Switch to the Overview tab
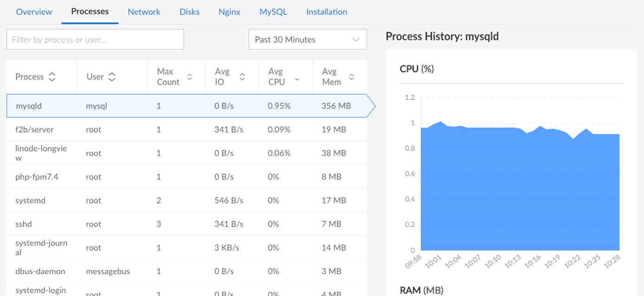 tap(33, 12)
